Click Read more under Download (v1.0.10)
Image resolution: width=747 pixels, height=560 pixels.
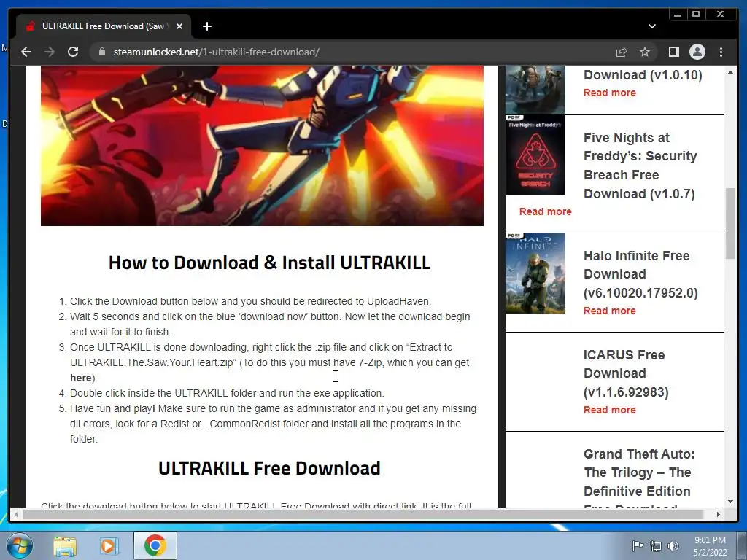610,93
